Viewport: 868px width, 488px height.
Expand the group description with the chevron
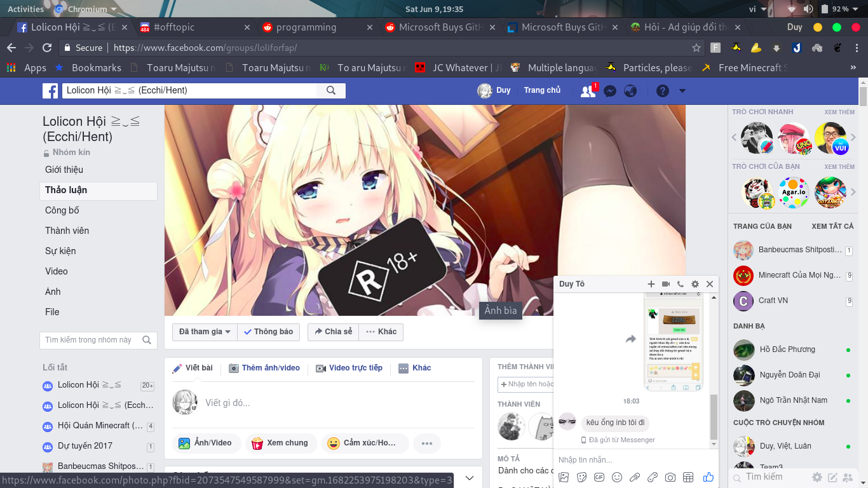pyautogui.click(x=470, y=477)
